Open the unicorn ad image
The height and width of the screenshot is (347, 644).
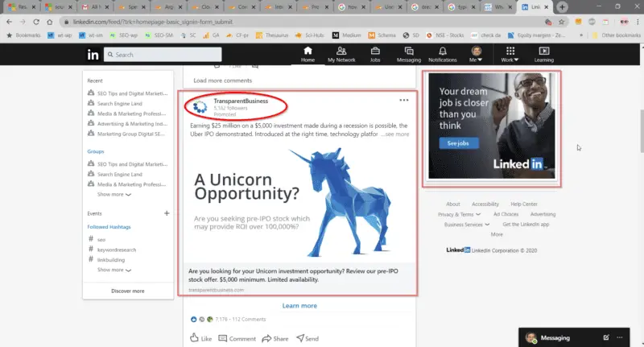pos(299,201)
